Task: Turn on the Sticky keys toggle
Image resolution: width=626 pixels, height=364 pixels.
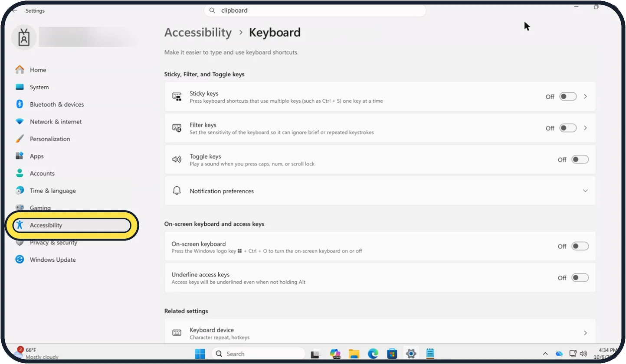Action: pyautogui.click(x=568, y=97)
